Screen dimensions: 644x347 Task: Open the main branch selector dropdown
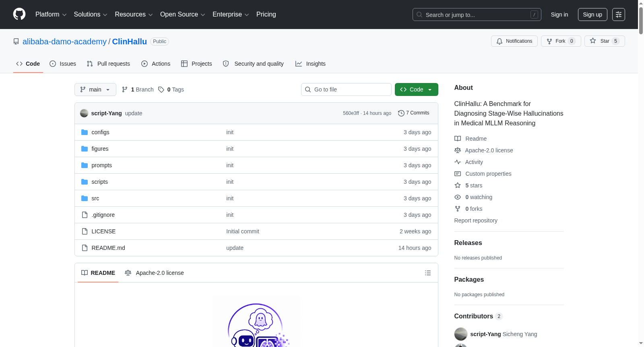click(95, 89)
